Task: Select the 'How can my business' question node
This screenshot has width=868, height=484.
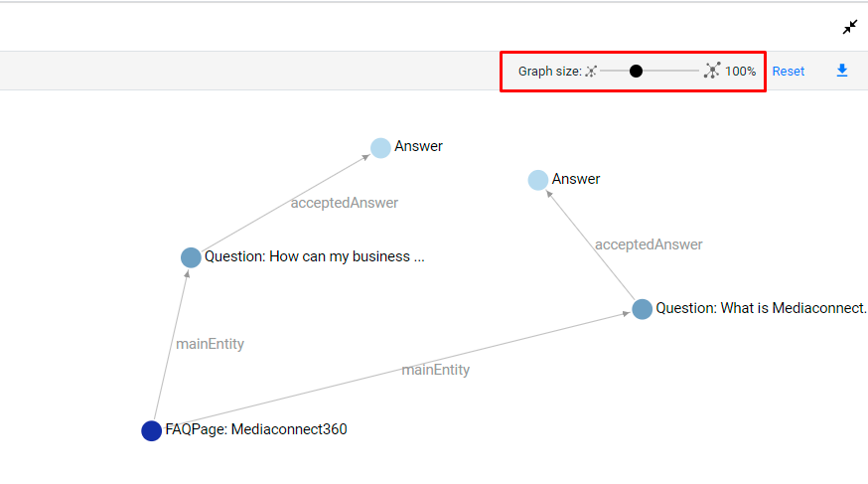Action: pyautogui.click(x=191, y=257)
